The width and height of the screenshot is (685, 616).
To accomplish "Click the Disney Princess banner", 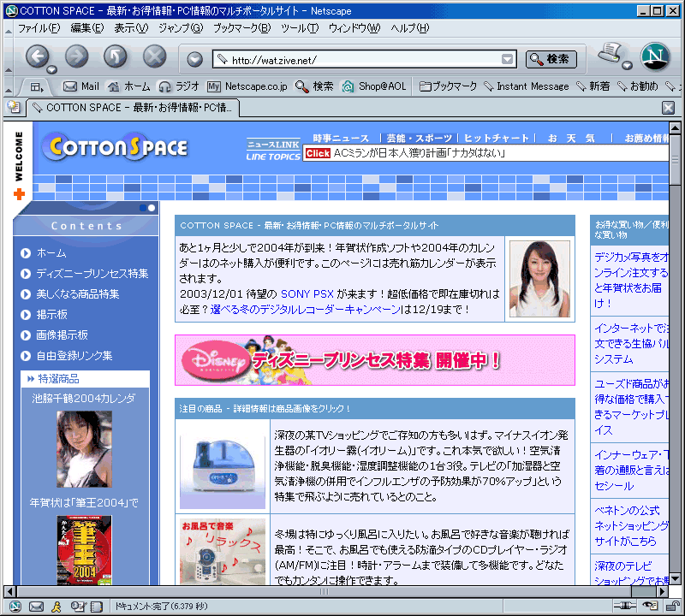I will click(x=375, y=360).
